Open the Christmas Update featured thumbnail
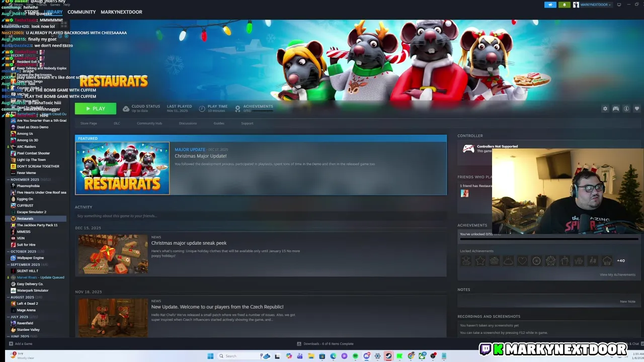Viewport: 644px width, 362px height. coord(122,168)
